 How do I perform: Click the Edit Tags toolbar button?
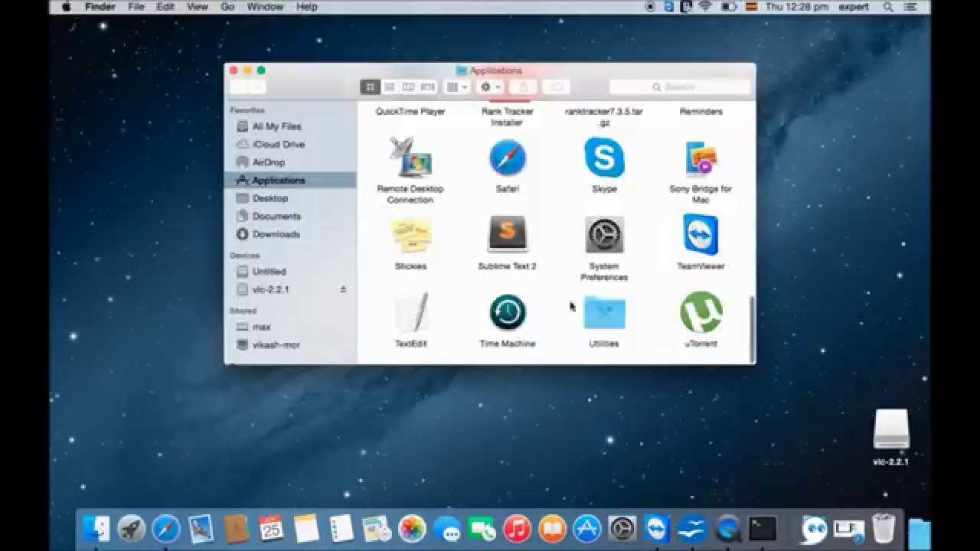coord(557,87)
